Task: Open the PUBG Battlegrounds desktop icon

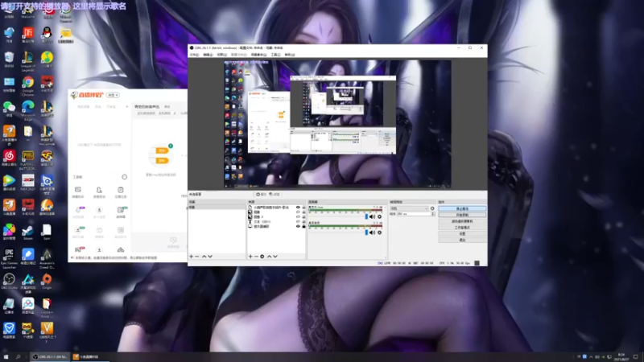Action: click(x=28, y=160)
